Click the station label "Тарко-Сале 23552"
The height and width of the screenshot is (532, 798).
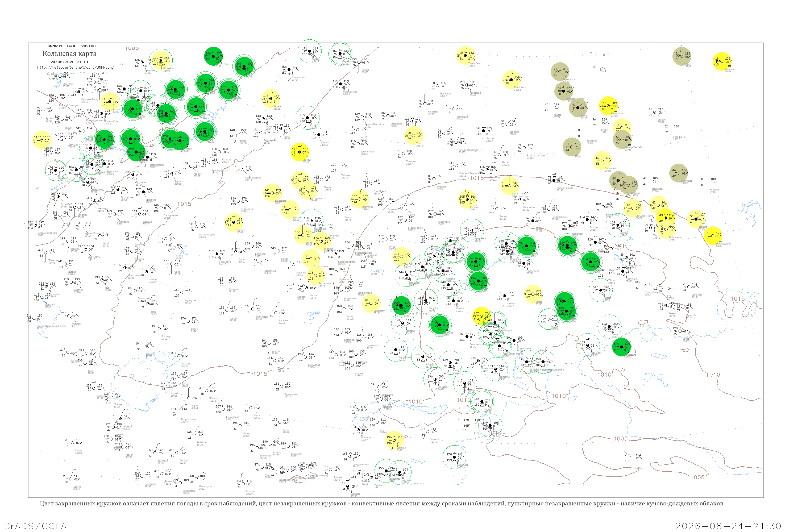(x=474, y=64)
